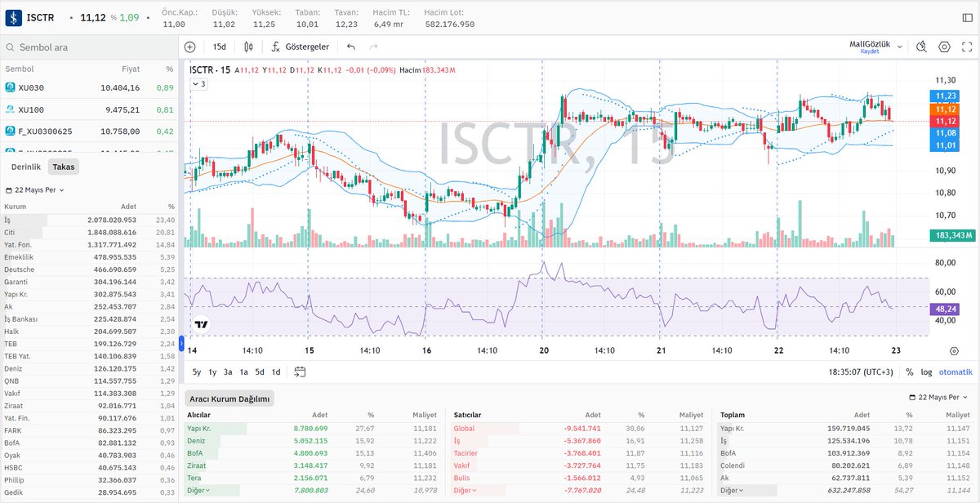Open the quick search icon beside MaliGözlük
The image size is (980, 503).
pos(921,47)
